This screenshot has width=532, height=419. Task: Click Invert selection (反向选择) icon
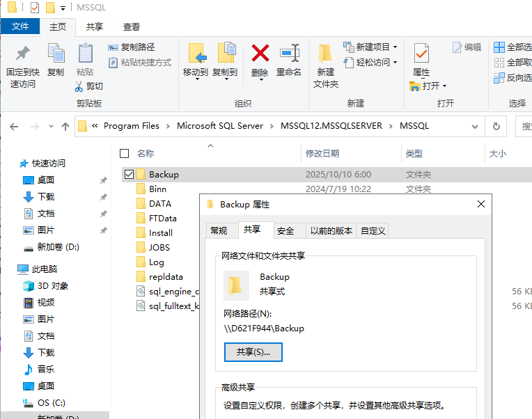(x=499, y=78)
